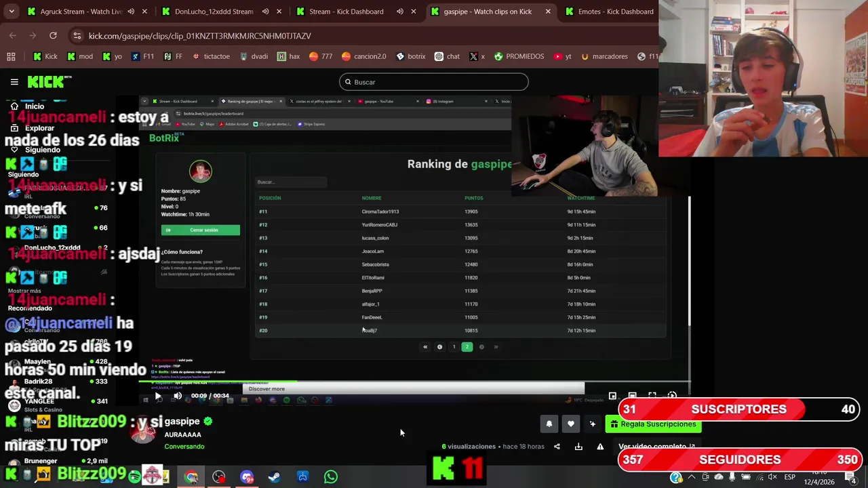Show hidden system tray icons
The width and height of the screenshot is (868, 488).
click(691, 477)
